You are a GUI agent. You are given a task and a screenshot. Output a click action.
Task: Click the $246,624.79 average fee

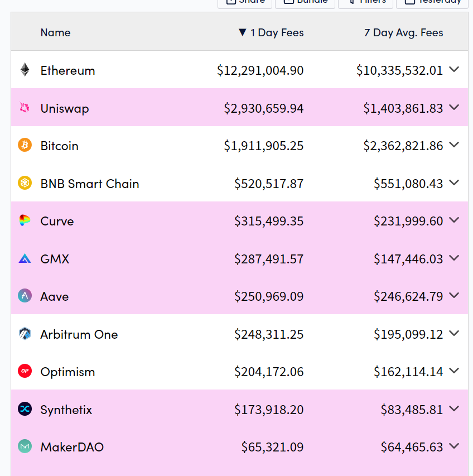coord(408,296)
